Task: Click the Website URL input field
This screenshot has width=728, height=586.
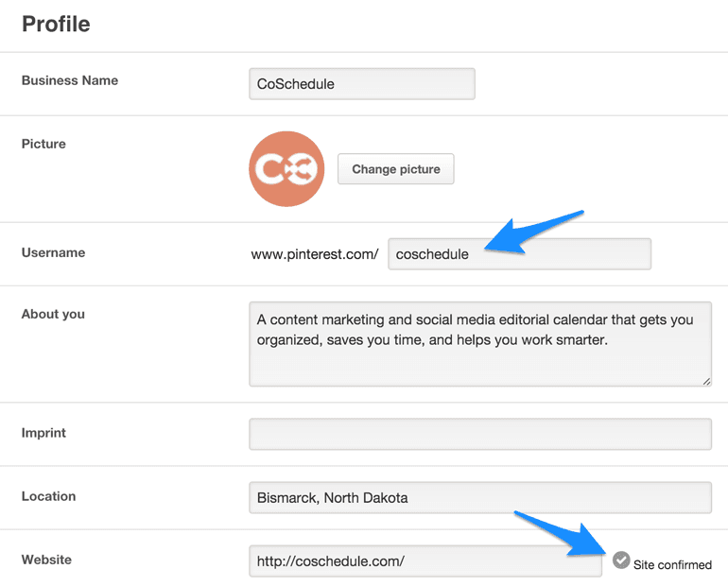Action: pos(425,560)
